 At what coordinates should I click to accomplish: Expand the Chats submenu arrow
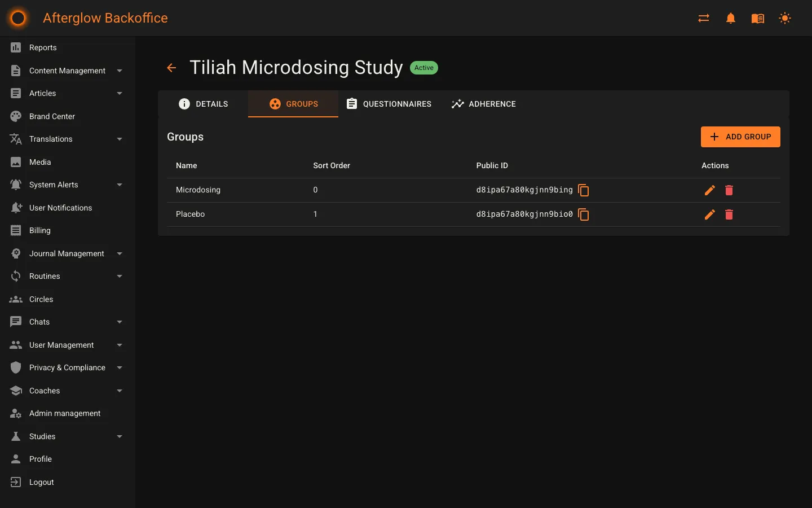pyautogui.click(x=120, y=322)
